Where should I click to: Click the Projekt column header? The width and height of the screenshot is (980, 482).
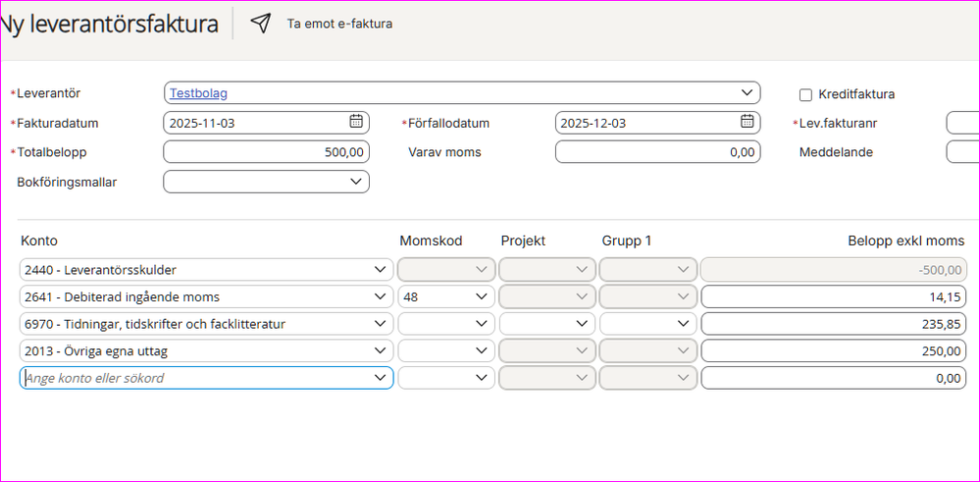pyautogui.click(x=523, y=241)
